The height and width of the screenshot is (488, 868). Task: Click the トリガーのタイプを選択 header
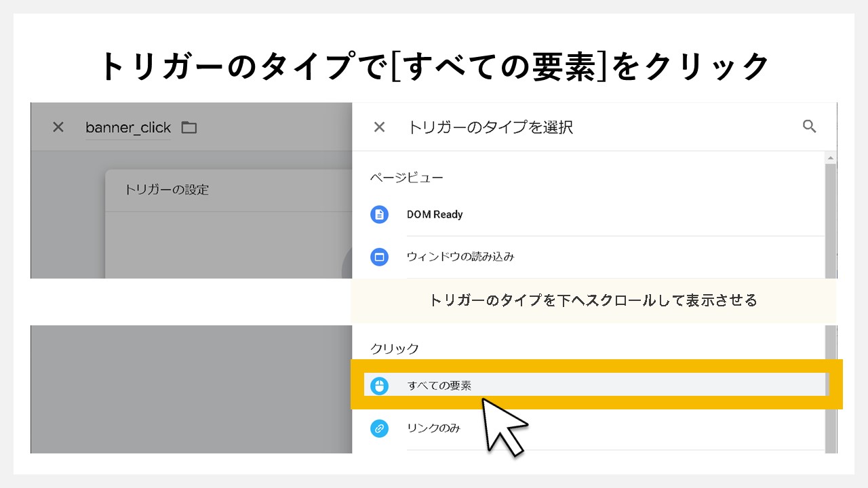pyautogui.click(x=492, y=127)
